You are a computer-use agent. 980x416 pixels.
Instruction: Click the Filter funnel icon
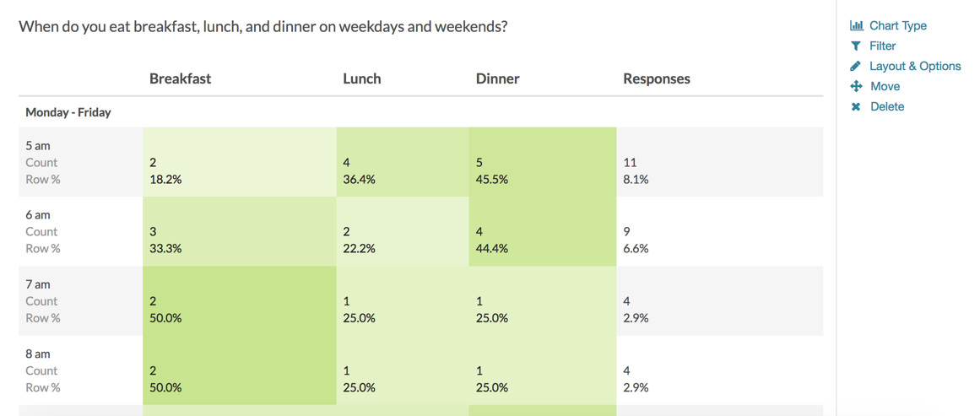click(856, 46)
